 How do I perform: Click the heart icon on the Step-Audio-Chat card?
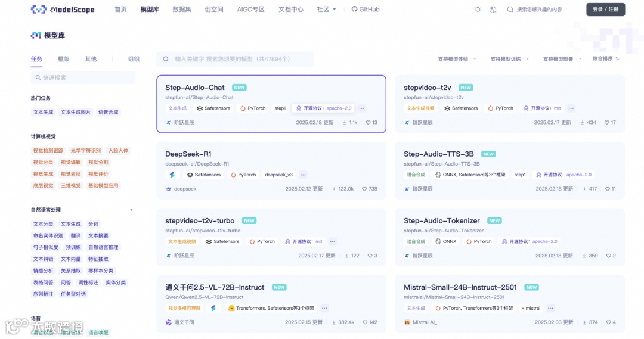[x=368, y=122]
